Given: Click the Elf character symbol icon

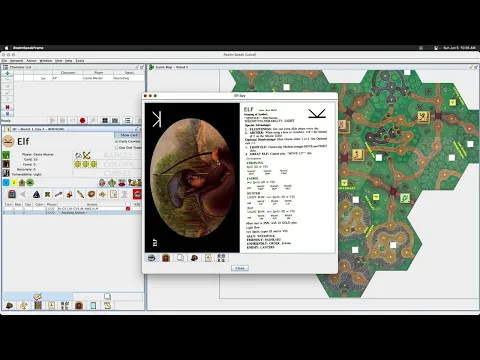Looking at the screenshot, I should [8, 141].
